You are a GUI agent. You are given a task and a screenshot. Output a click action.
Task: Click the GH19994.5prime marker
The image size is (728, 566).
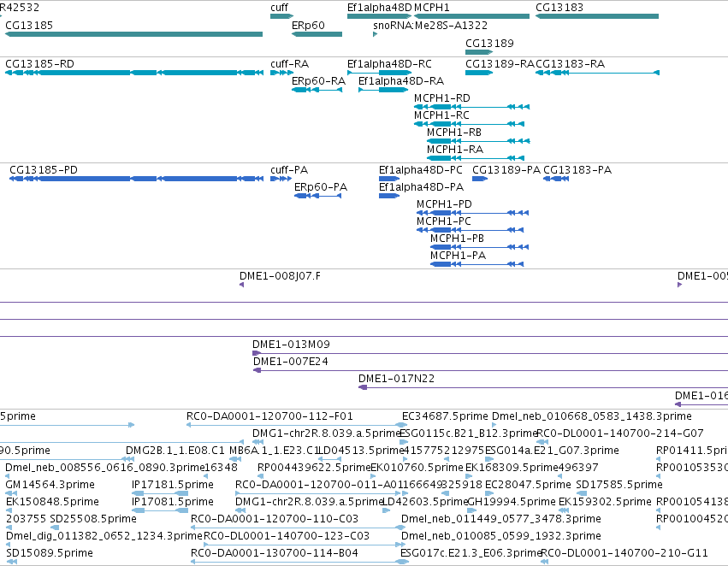(471, 510)
